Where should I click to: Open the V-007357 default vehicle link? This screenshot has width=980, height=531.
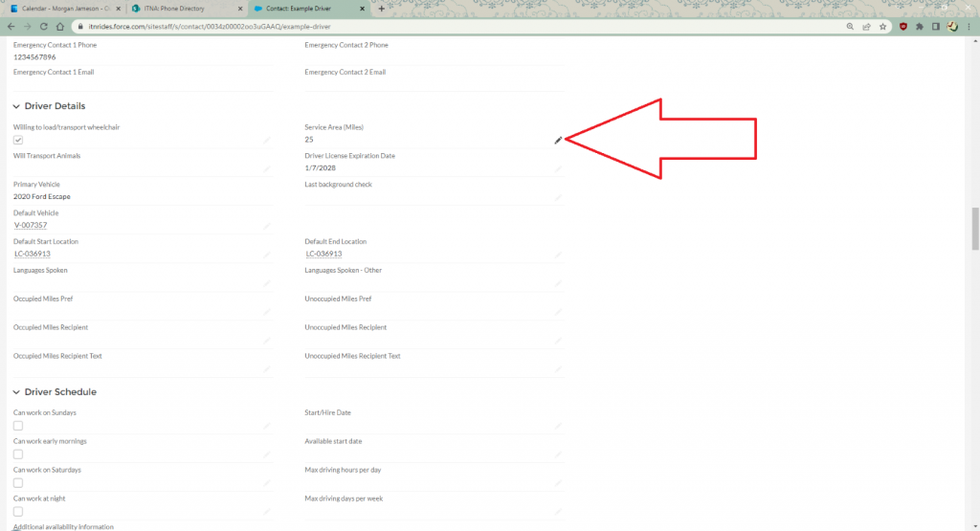[31, 226]
